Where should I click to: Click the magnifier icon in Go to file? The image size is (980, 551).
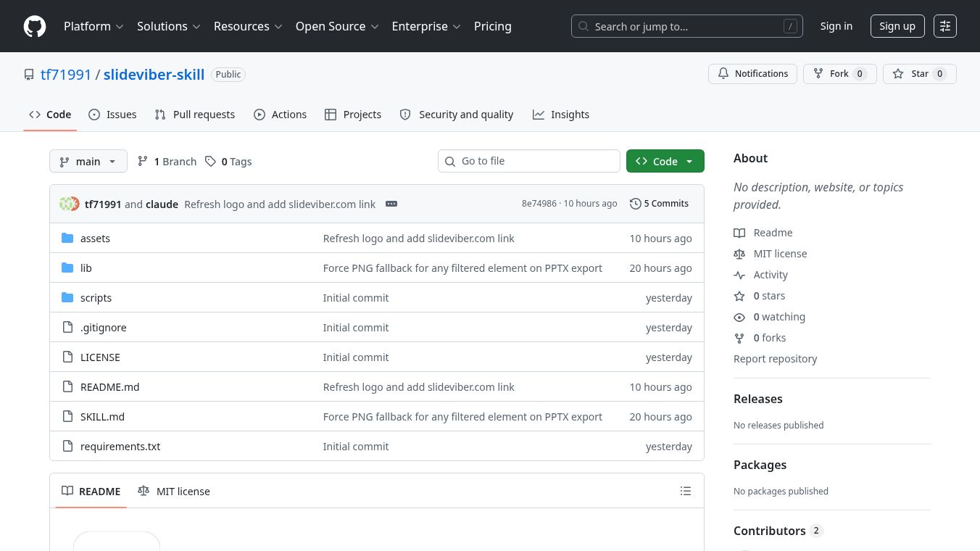tap(450, 161)
